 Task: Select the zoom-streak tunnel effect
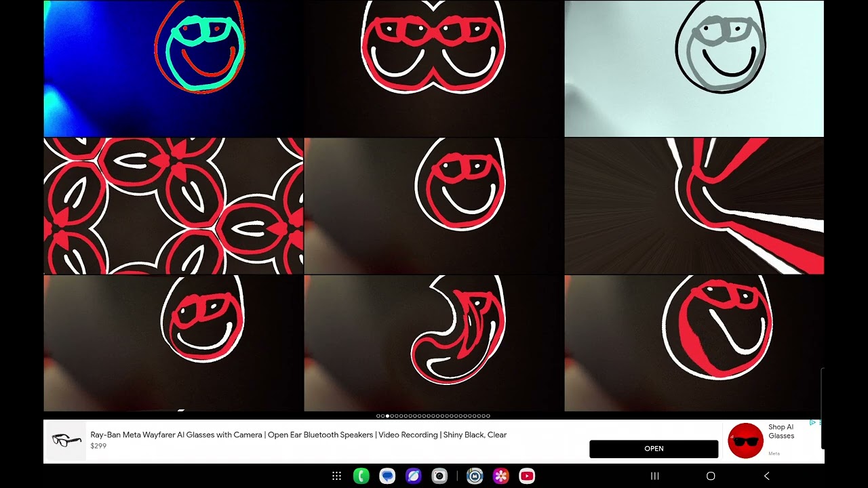point(694,206)
